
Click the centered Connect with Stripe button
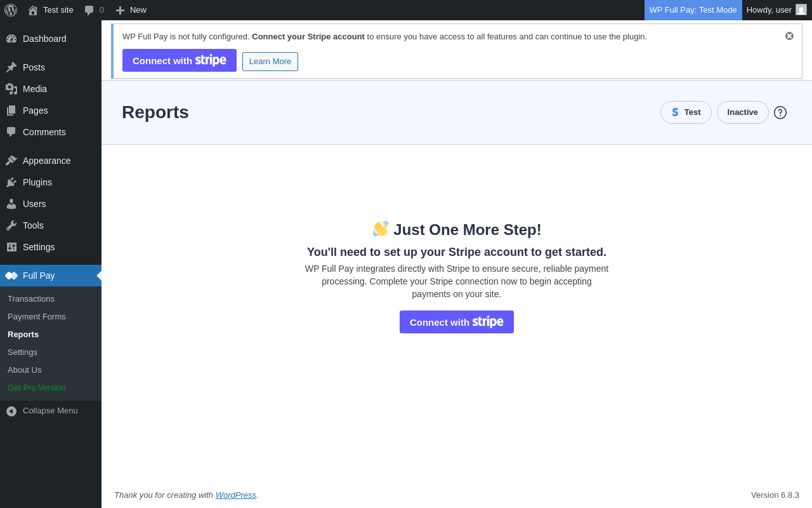(x=457, y=322)
